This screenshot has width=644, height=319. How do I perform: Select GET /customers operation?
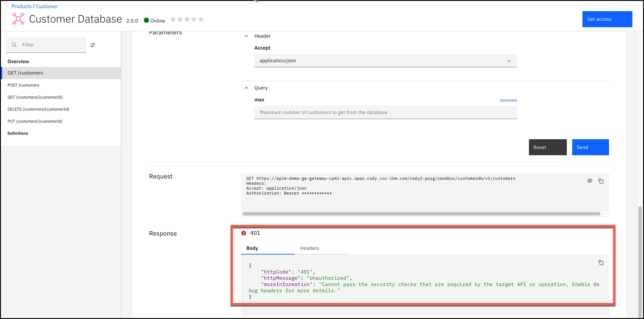coord(61,73)
